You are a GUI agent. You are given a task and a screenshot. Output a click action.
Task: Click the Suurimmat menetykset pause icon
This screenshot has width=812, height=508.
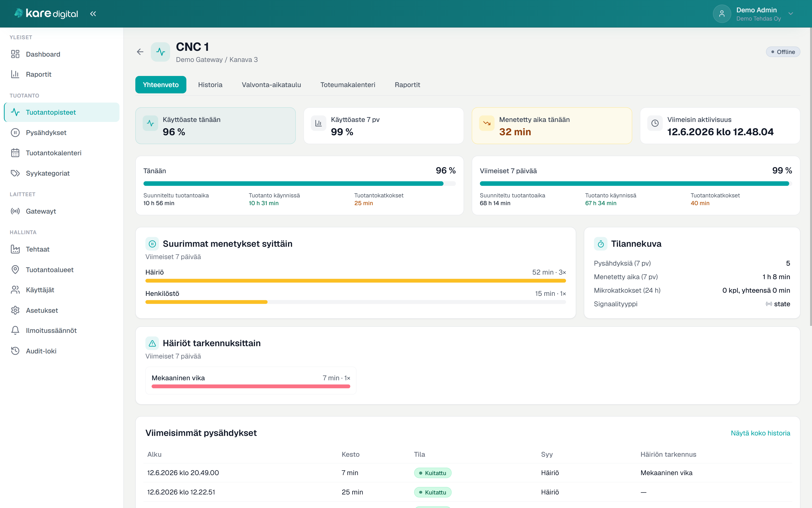(x=152, y=244)
